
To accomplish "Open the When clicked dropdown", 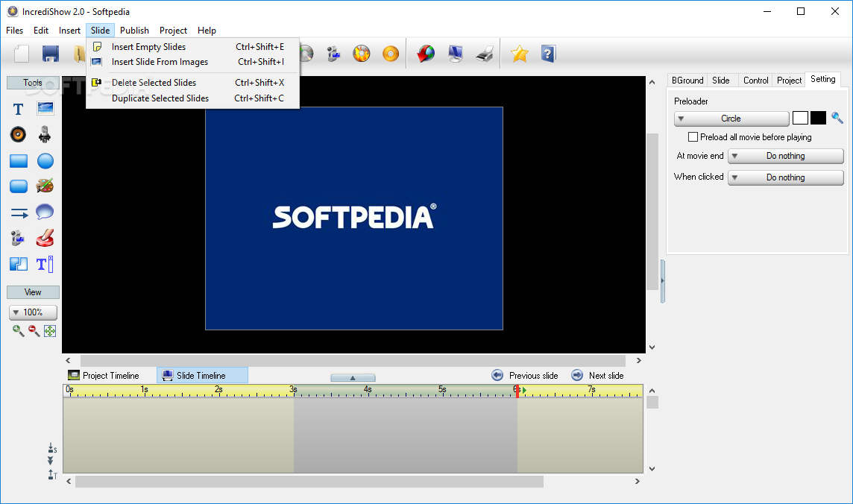I will (786, 177).
